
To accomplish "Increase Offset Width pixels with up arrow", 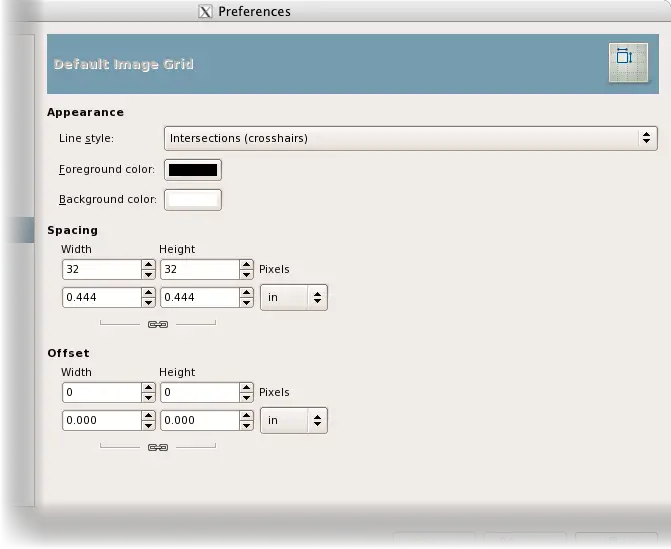I will coord(149,388).
